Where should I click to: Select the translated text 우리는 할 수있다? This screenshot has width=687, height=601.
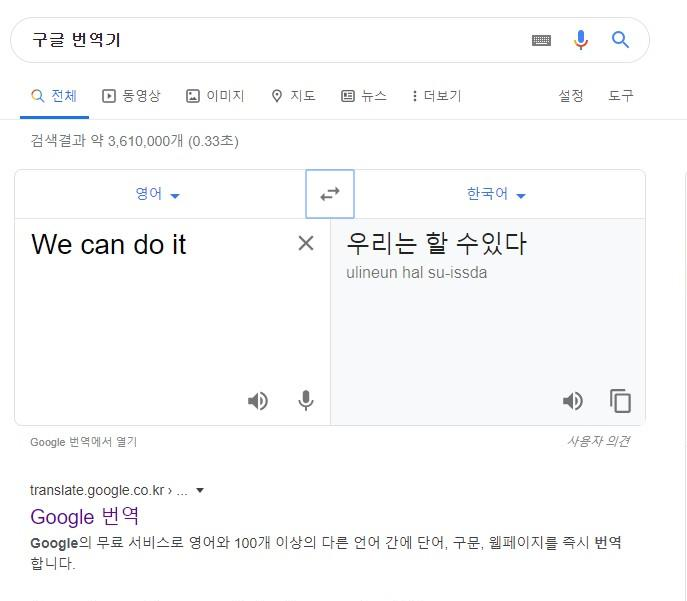click(436, 244)
